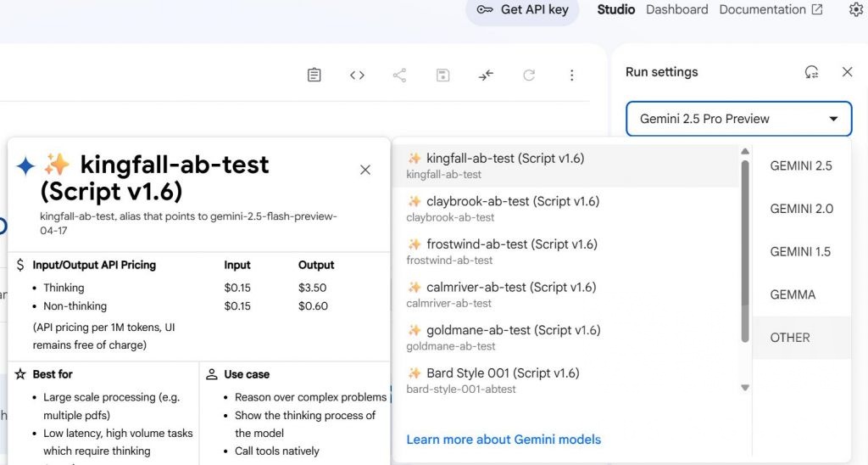This screenshot has height=465, width=868.
Task: Close the Run settings panel
Action: (847, 72)
